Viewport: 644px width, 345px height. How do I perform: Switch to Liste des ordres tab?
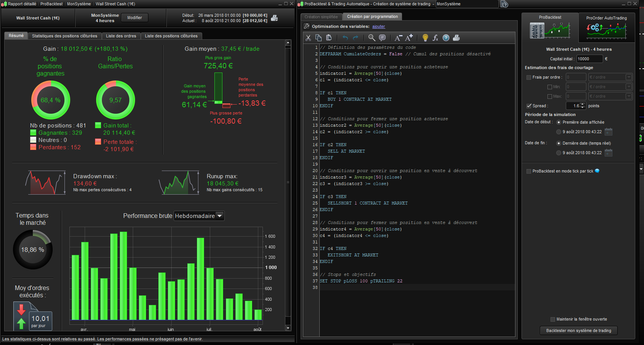(x=121, y=36)
